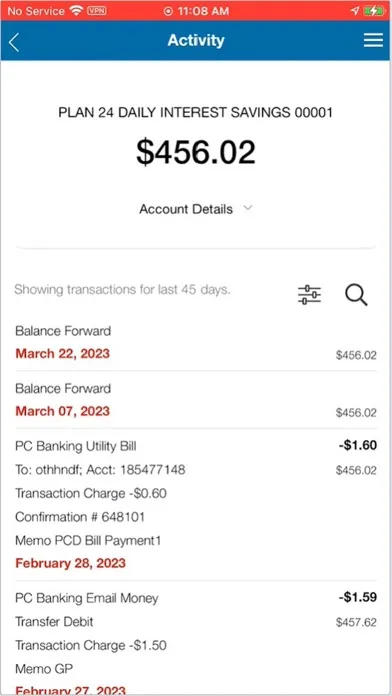Screen dimensions: 392x696
Task: Tap the battery charging icon
Action: [x=374, y=11]
